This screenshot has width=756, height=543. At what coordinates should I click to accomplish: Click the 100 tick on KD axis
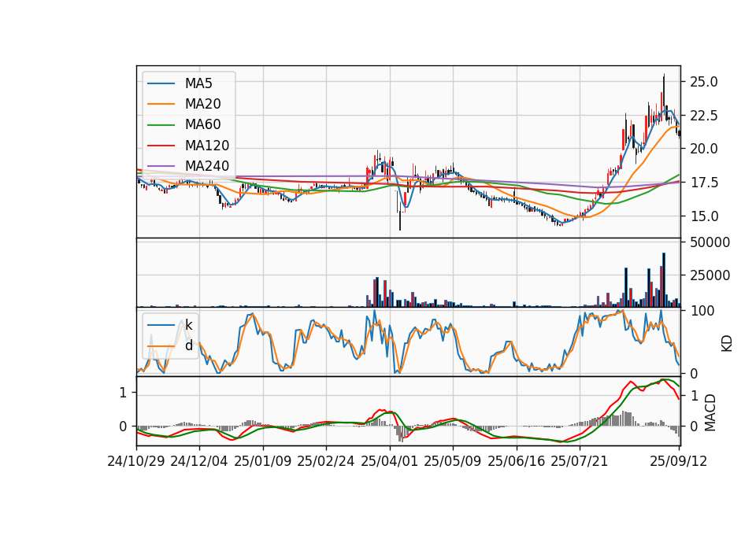click(x=702, y=312)
